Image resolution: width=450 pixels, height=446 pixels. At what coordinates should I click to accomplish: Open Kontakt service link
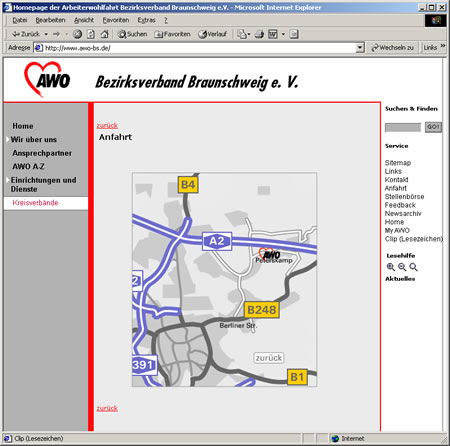[x=396, y=180]
